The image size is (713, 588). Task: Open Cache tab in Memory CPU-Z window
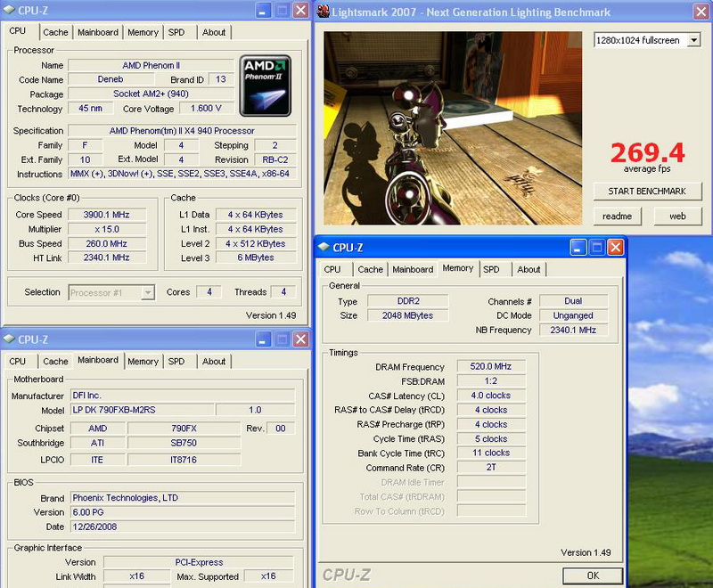point(370,269)
